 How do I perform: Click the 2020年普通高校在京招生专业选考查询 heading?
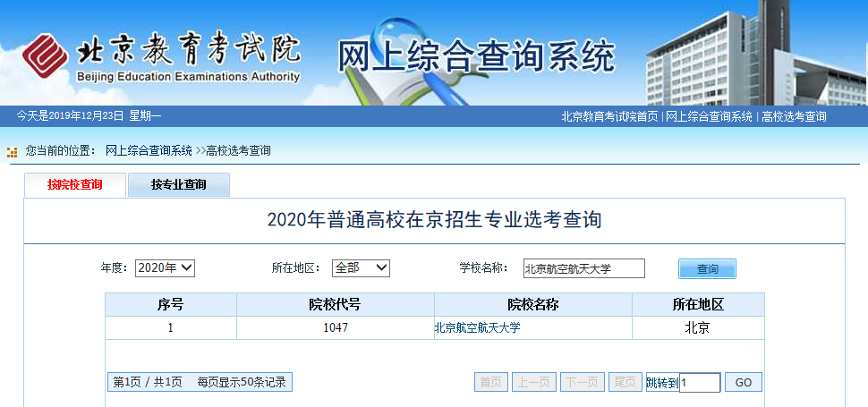(x=435, y=220)
